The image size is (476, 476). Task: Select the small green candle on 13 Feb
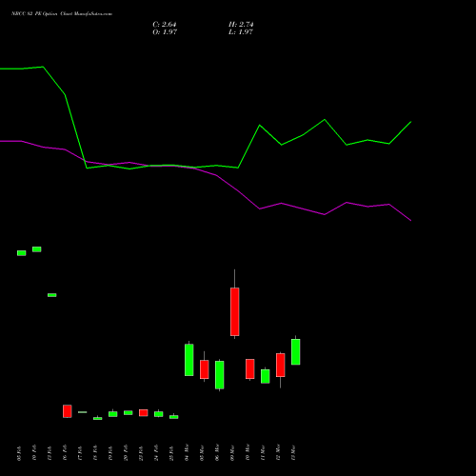(x=52, y=295)
